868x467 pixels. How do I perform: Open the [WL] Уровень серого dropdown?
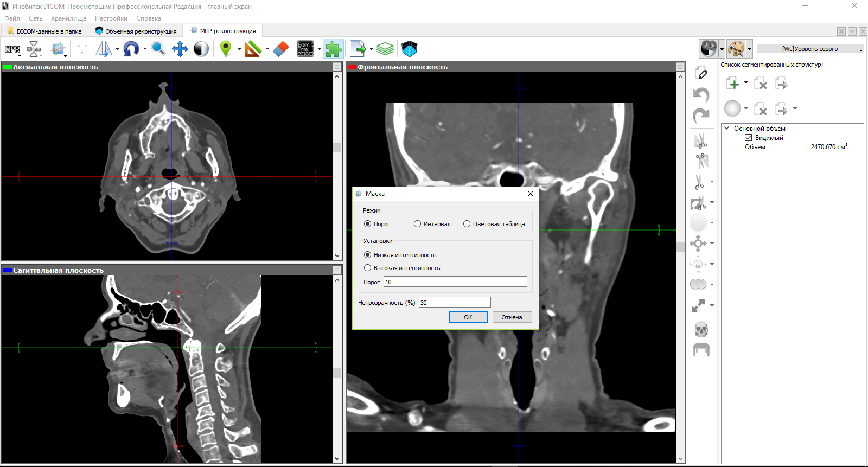(810, 49)
